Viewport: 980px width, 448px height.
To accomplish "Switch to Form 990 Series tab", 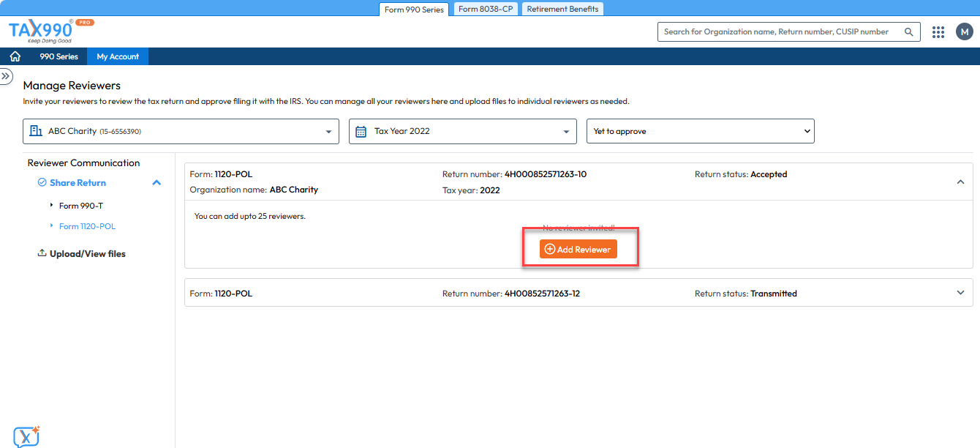I will tap(414, 9).
